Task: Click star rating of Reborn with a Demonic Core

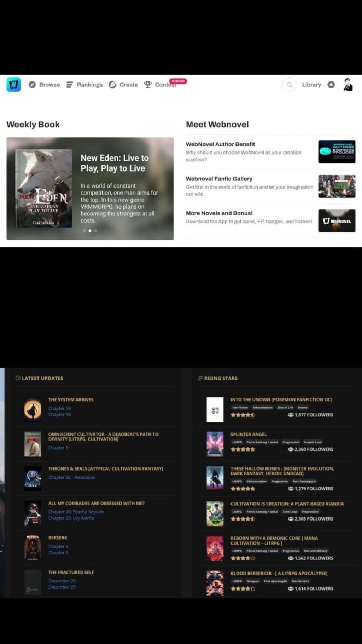Action: pos(243,558)
